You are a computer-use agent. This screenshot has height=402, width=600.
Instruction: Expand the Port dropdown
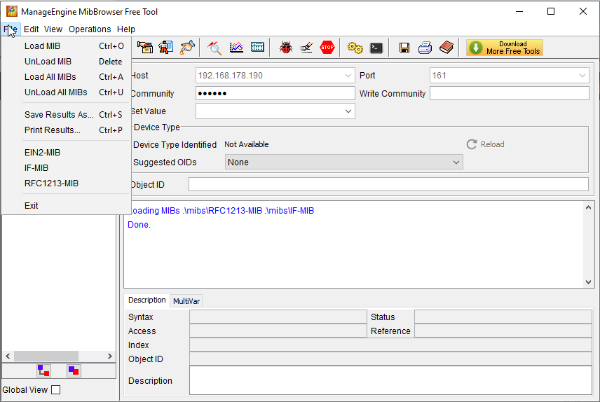pyautogui.click(x=582, y=75)
